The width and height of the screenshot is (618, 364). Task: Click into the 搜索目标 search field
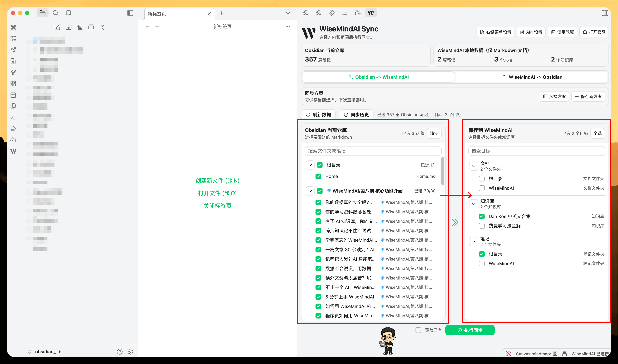[x=536, y=151]
